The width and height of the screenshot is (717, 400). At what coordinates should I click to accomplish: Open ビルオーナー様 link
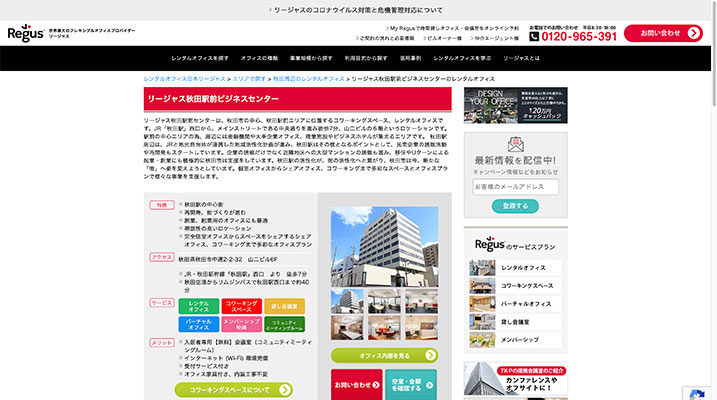pos(443,38)
